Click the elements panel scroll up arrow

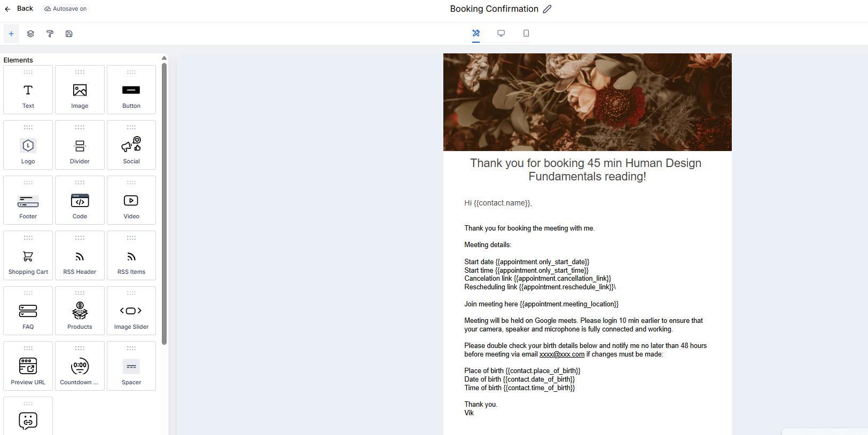tap(164, 58)
